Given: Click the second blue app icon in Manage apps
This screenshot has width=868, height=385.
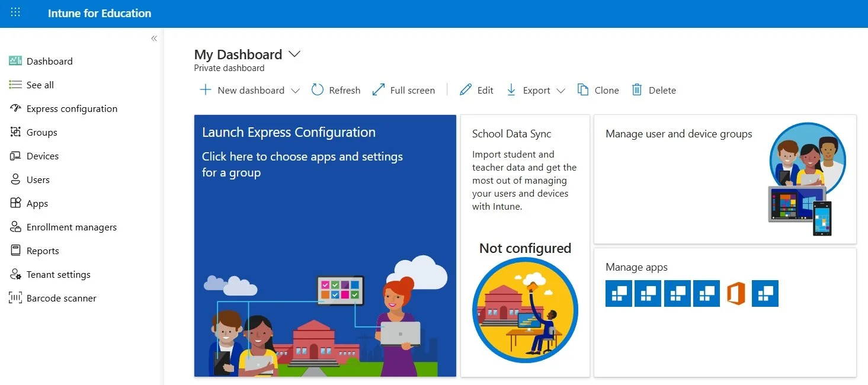Looking at the screenshot, I should [x=648, y=293].
